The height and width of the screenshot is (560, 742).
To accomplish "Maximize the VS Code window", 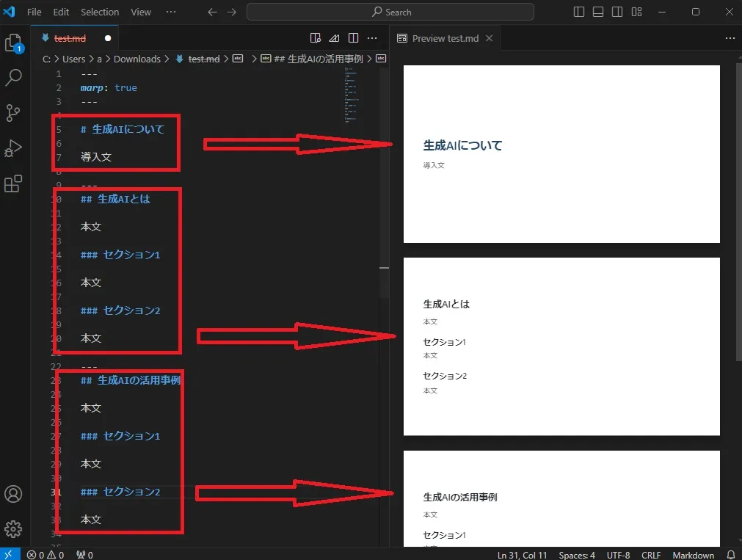I will [696, 12].
